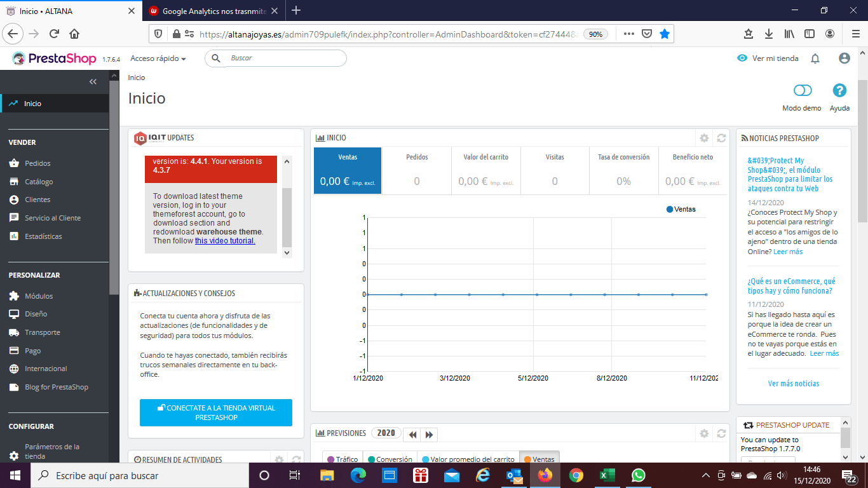Click Ver más noticias link
868x488 pixels.
click(x=794, y=384)
